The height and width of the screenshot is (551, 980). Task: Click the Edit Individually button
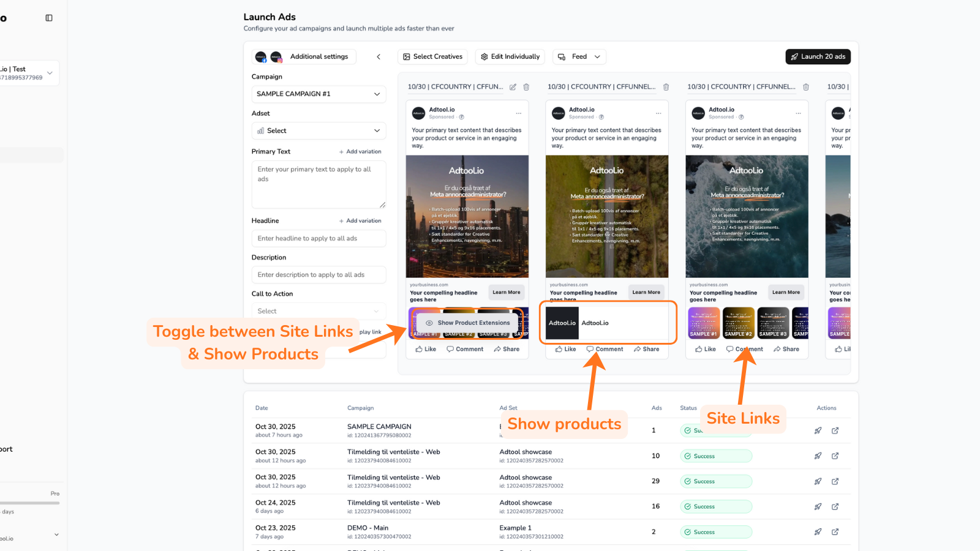pyautogui.click(x=510, y=57)
